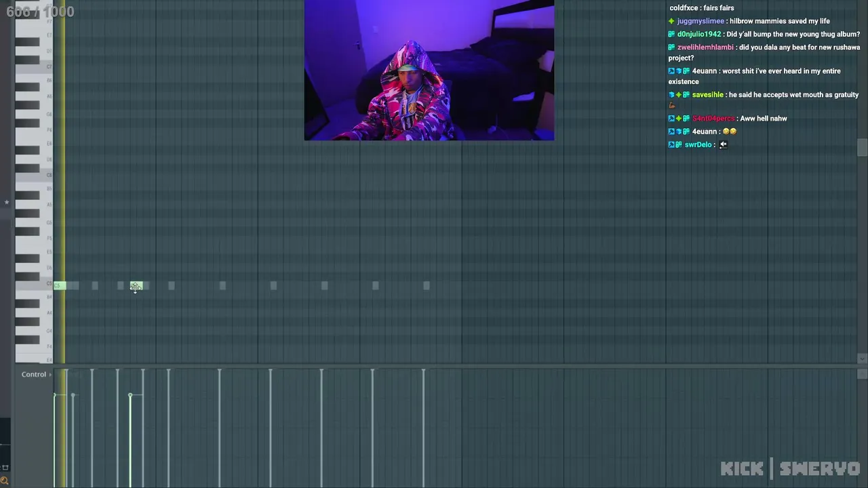Click the teal badge beside d0njulio1942
Viewport: 868px width, 488px height.
click(671, 34)
